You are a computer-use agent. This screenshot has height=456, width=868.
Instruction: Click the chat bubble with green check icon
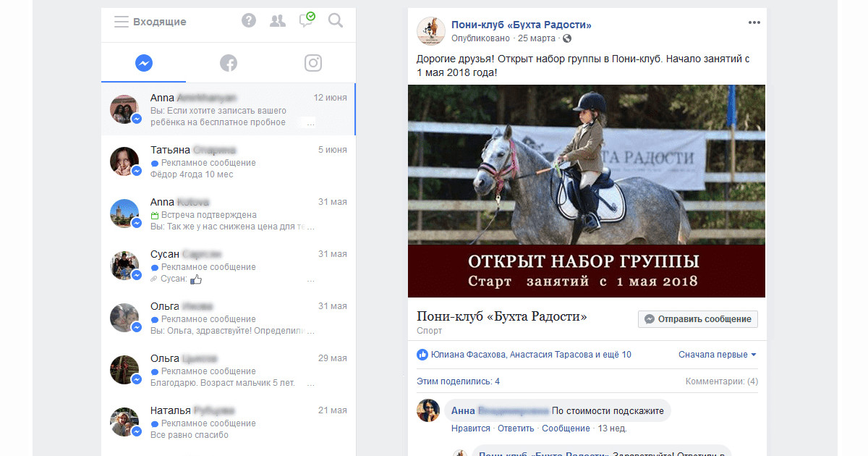click(307, 20)
